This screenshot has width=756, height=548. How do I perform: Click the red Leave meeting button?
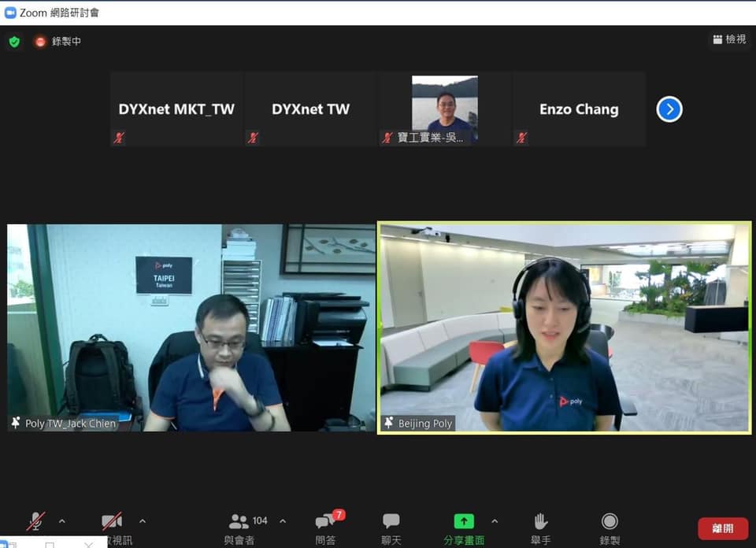[x=723, y=528]
